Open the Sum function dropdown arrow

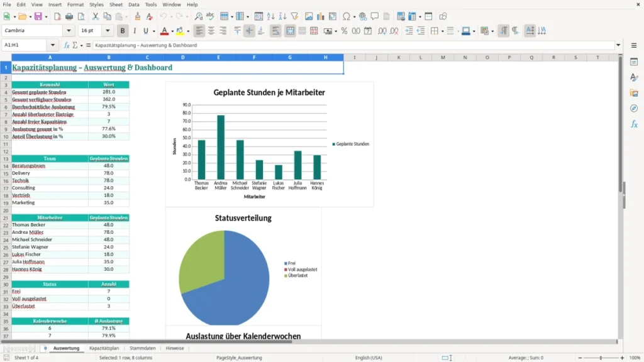(x=81, y=45)
